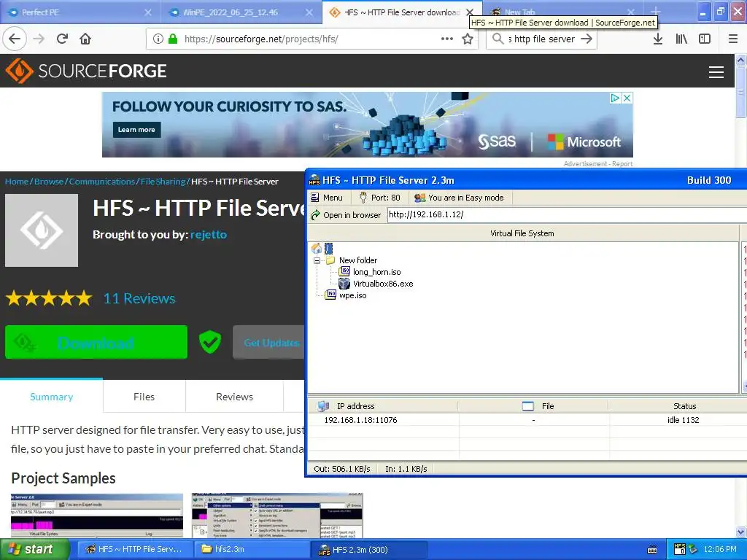Click the long_horn.iso file icon
The width and height of the screenshot is (747, 560).
344,271
